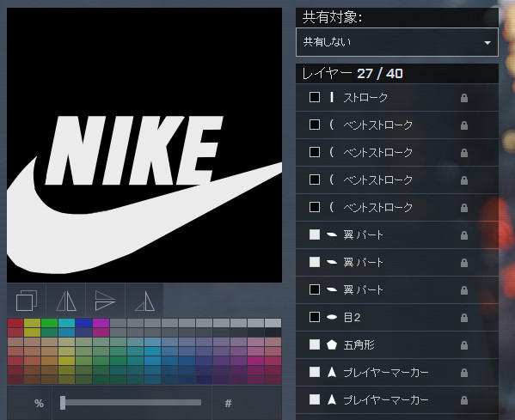
Task: Click the vertical bar shape icon of ストローク
Action: pos(332,97)
